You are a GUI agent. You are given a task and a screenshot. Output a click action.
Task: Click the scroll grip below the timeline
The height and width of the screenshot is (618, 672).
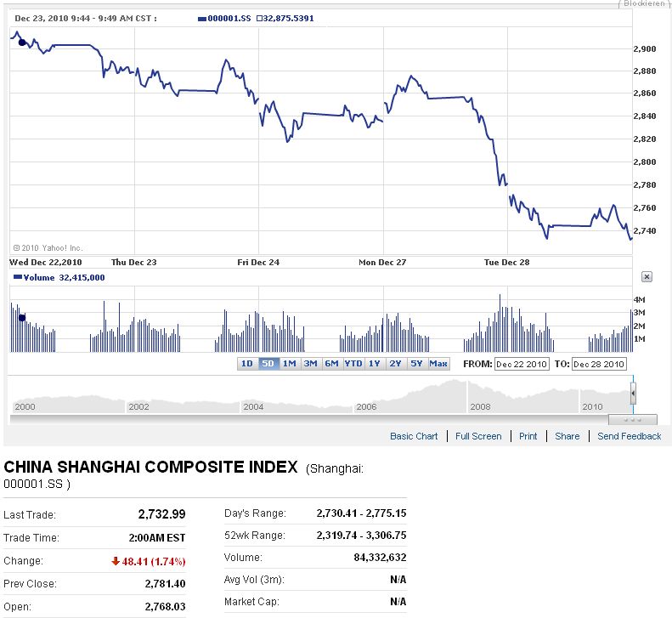tap(632, 419)
